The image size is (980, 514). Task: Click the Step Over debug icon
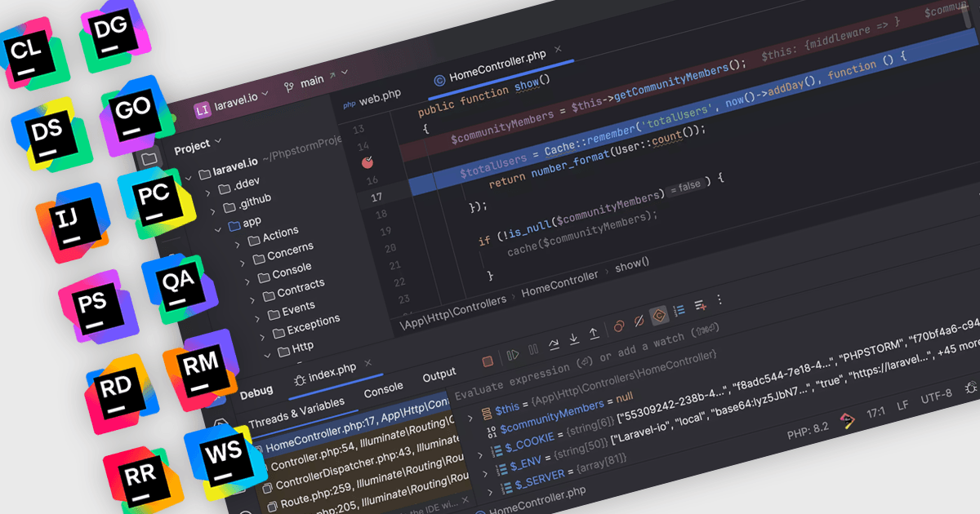coord(554,343)
